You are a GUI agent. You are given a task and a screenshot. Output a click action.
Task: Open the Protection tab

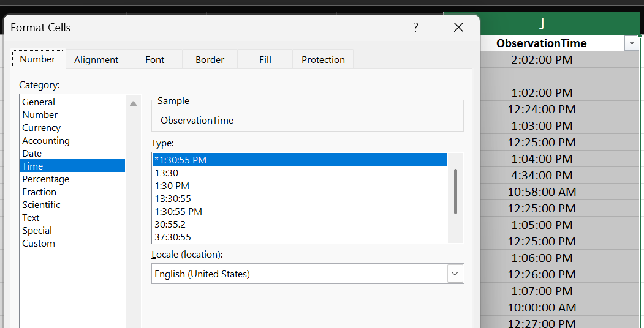(323, 59)
